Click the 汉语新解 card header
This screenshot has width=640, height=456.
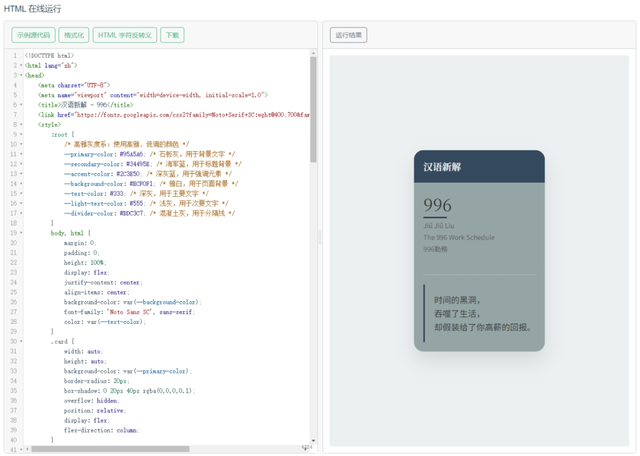coord(479,167)
